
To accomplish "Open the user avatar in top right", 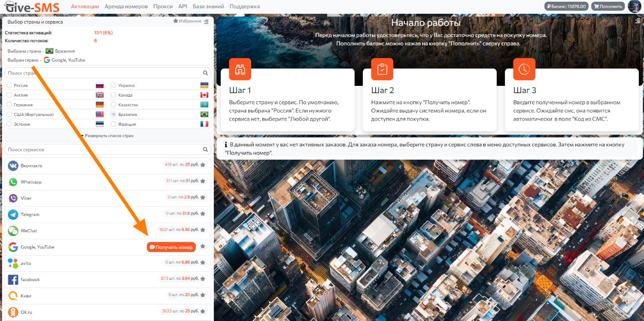I will coord(634,6).
